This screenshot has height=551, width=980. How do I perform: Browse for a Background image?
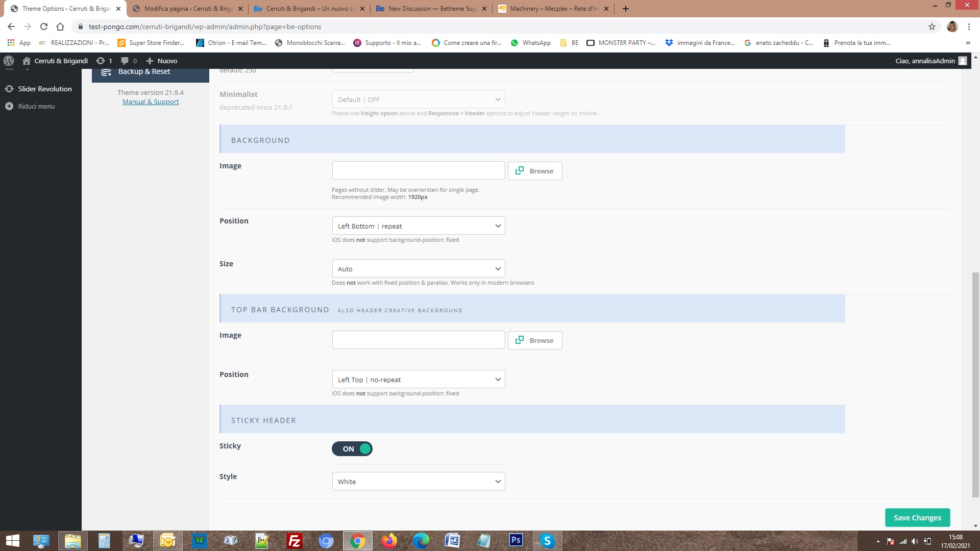tap(535, 171)
